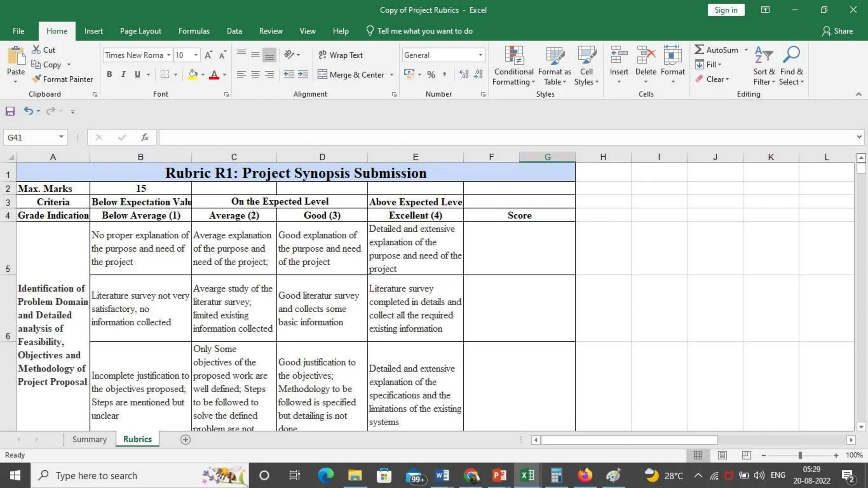Viewport: 868px width, 488px height.
Task: Toggle Wrap Text for the cell
Action: point(340,55)
